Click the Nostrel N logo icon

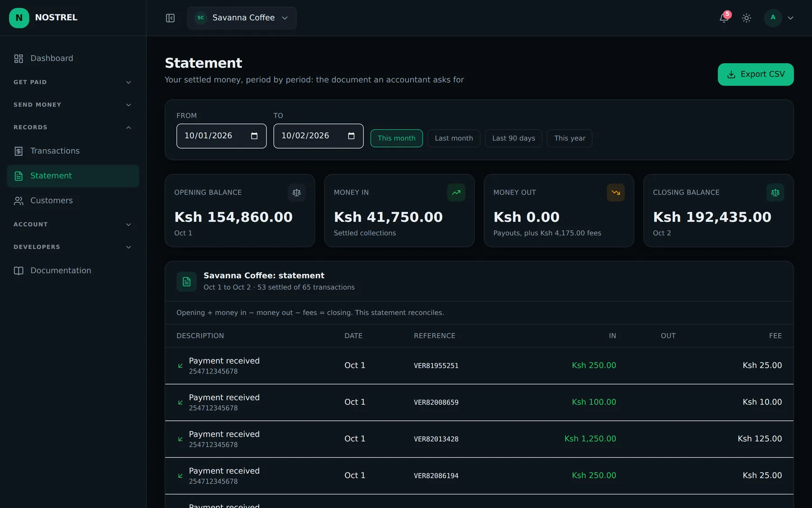19,18
